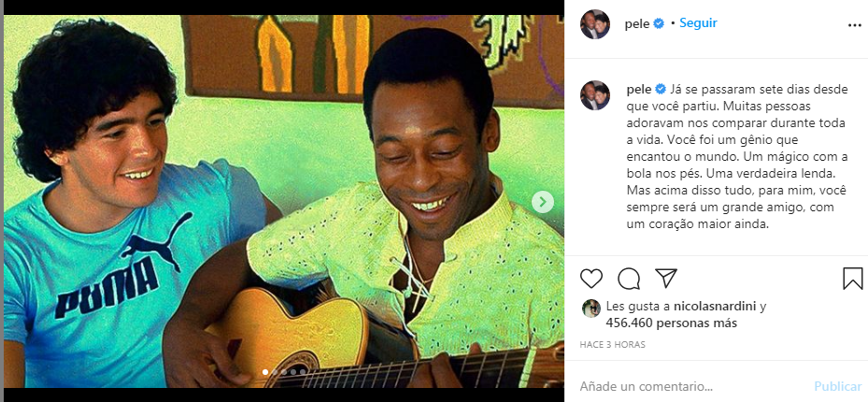Select the last carousel indicator dot

click(x=303, y=372)
